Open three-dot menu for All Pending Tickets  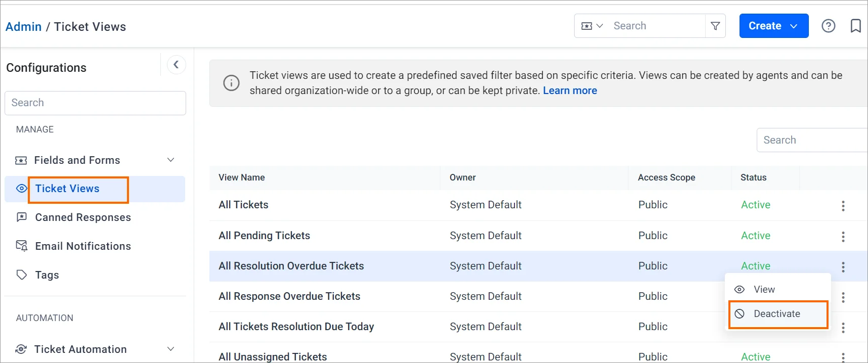[x=843, y=237]
